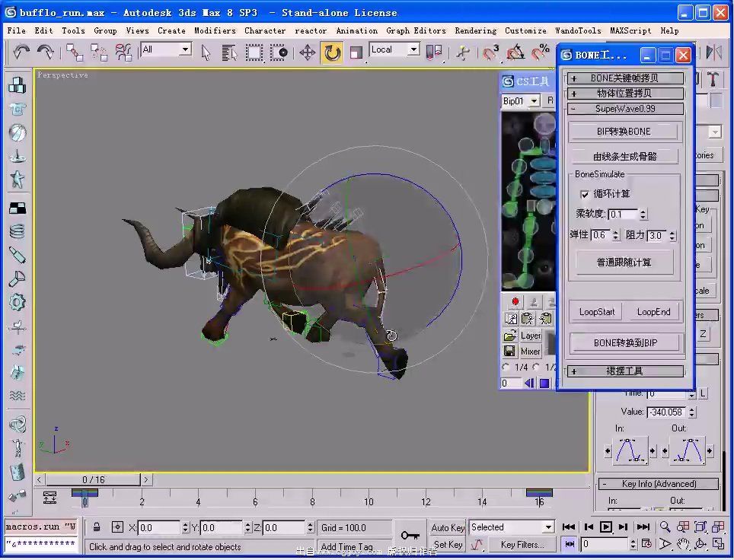The image size is (734, 560).
Task: Open the Select by Name list icon
Action: point(230,52)
